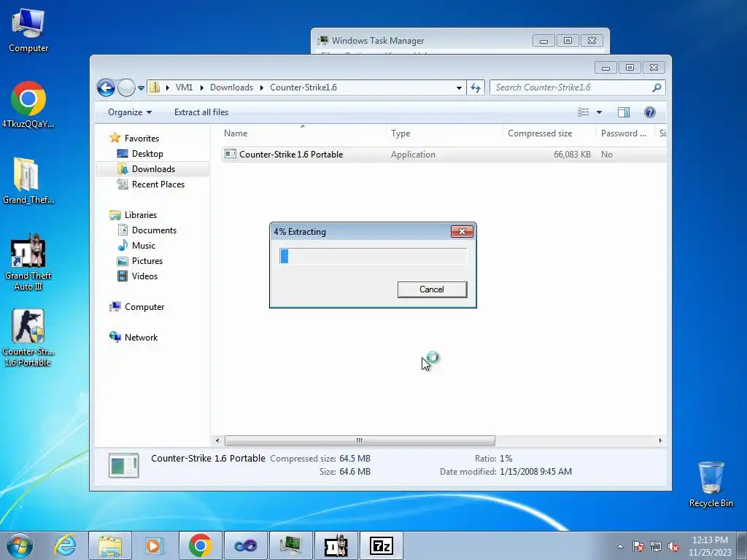Viewport: 747px width, 560px height.
Task: Show hidden icons in the system tray
Action: (x=620, y=547)
